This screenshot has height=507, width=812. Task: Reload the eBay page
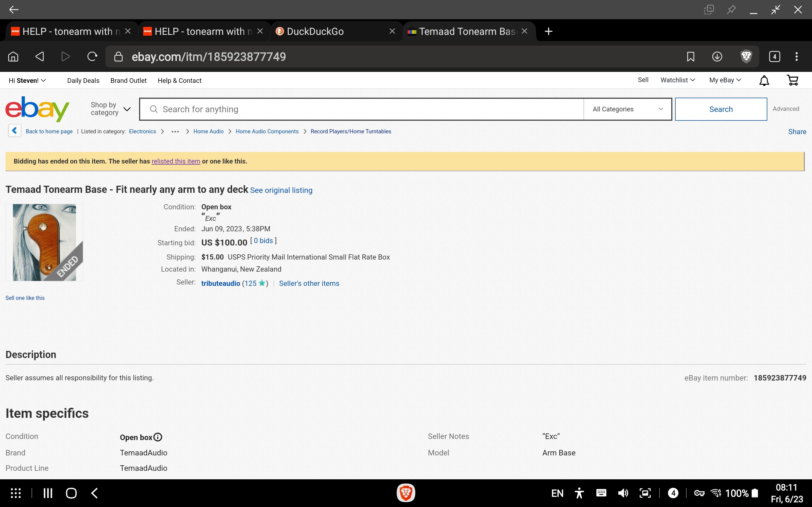(x=92, y=57)
